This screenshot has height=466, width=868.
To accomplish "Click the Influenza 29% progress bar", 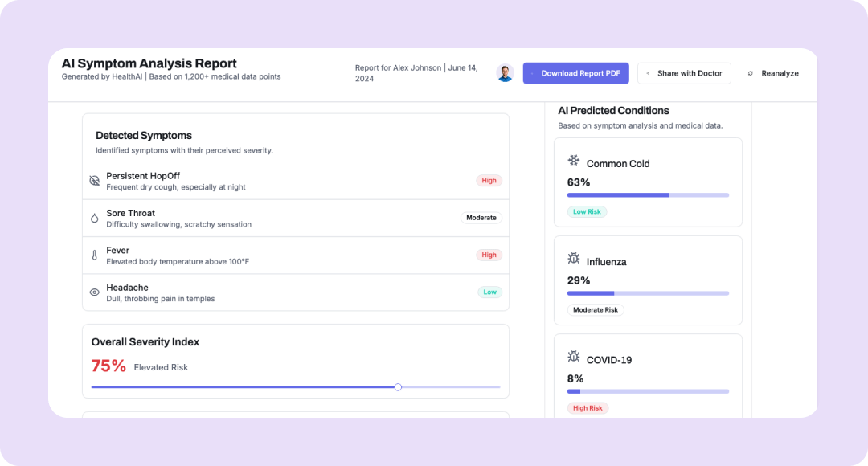I will [648, 293].
